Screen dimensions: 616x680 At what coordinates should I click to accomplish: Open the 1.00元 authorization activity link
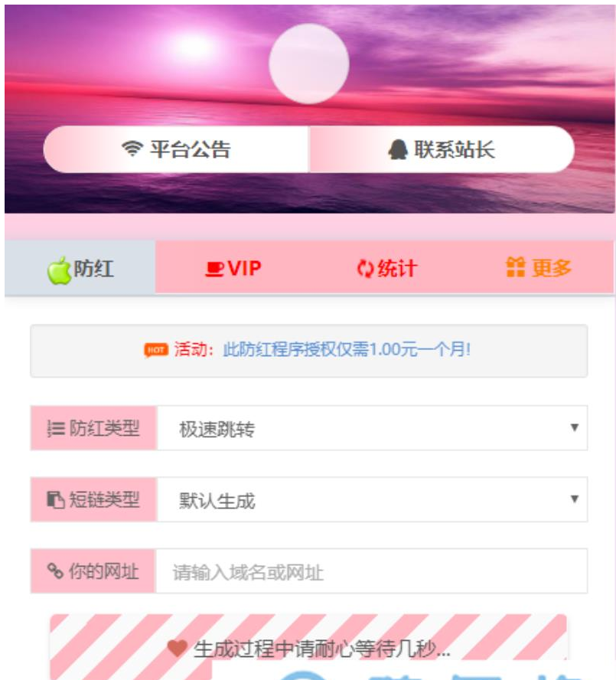tap(347, 349)
